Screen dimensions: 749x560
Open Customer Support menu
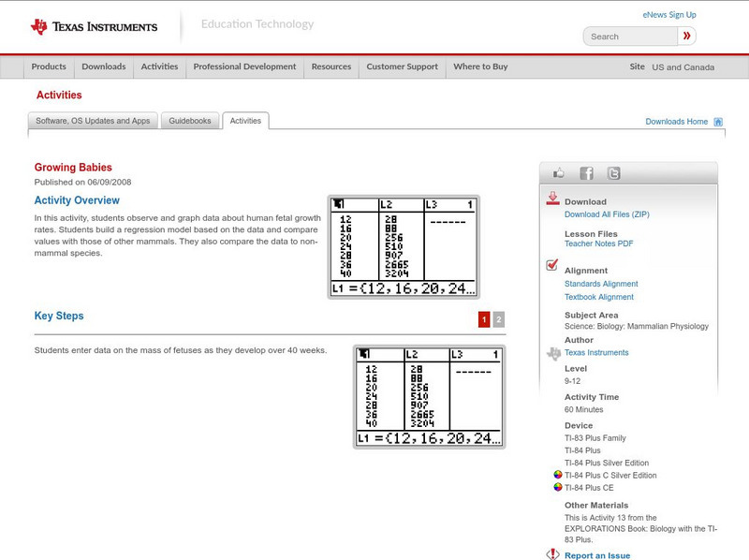click(403, 66)
